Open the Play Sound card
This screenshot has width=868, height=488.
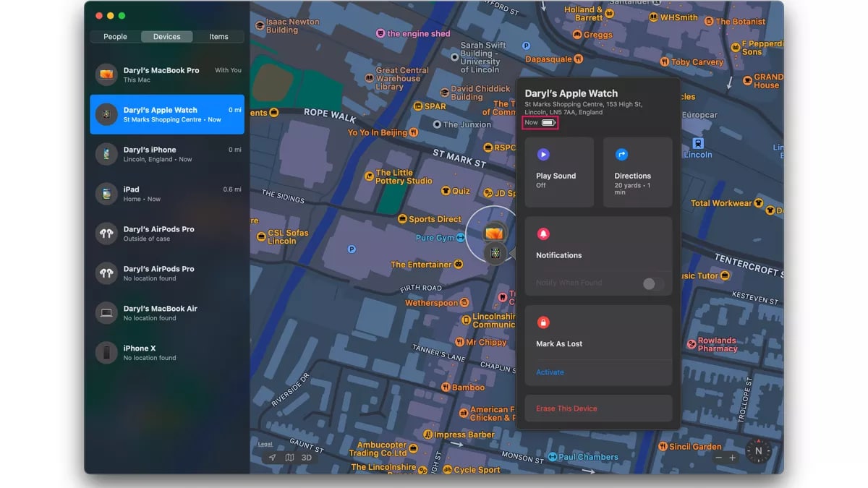coord(559,173)
